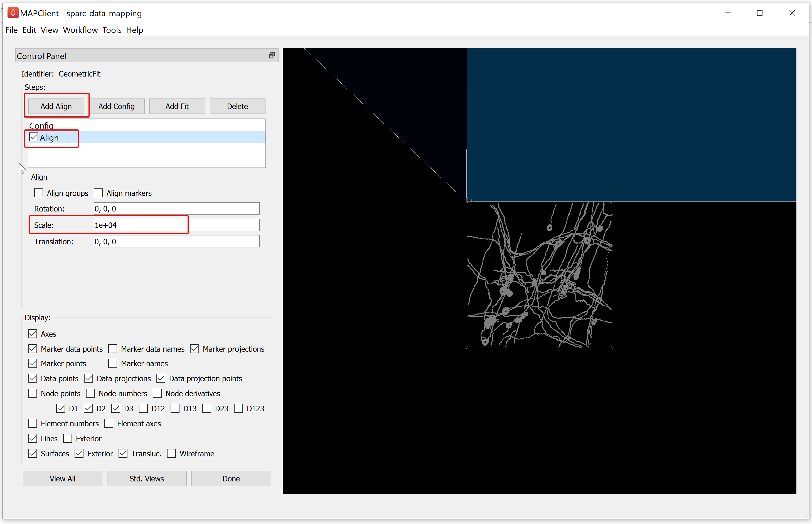Toggle the Axes display checkbox
This screenshot has height=524, width=812.
(x=33, y=334)
